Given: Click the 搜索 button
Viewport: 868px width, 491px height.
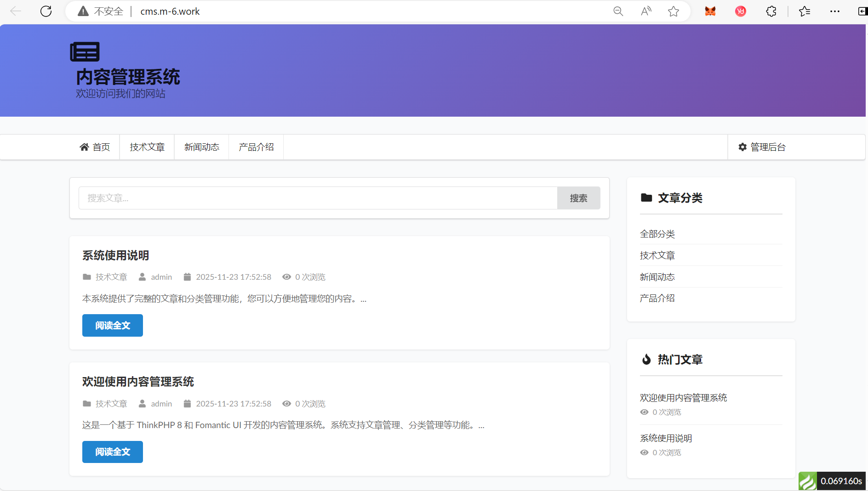Looking at the screenshot, I should 578,198.
